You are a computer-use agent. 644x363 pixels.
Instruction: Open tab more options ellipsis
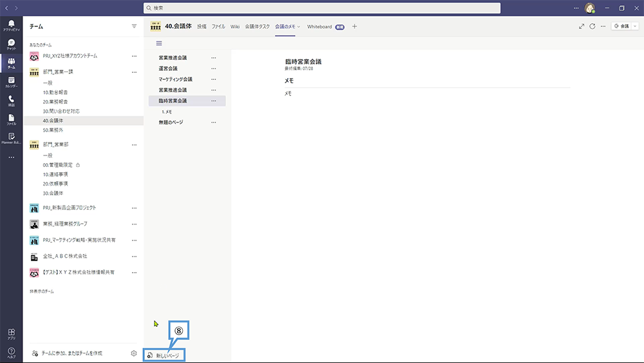coord(603,26)
